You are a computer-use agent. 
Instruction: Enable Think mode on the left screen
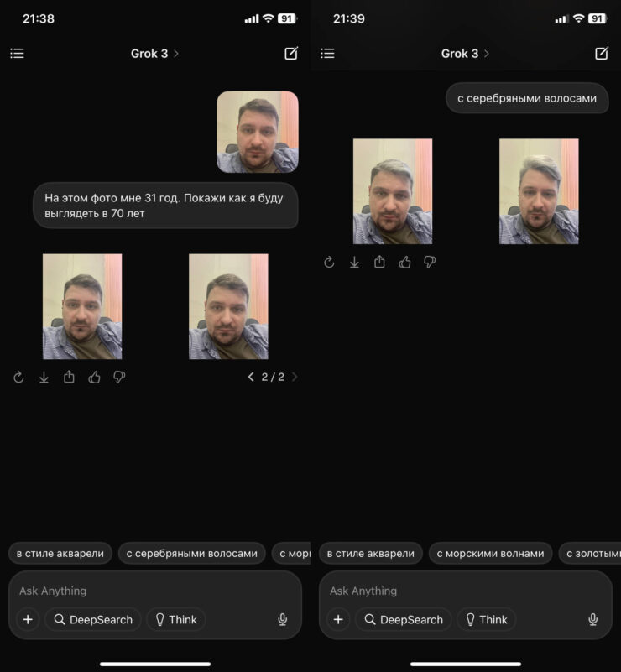coord(175,620)
